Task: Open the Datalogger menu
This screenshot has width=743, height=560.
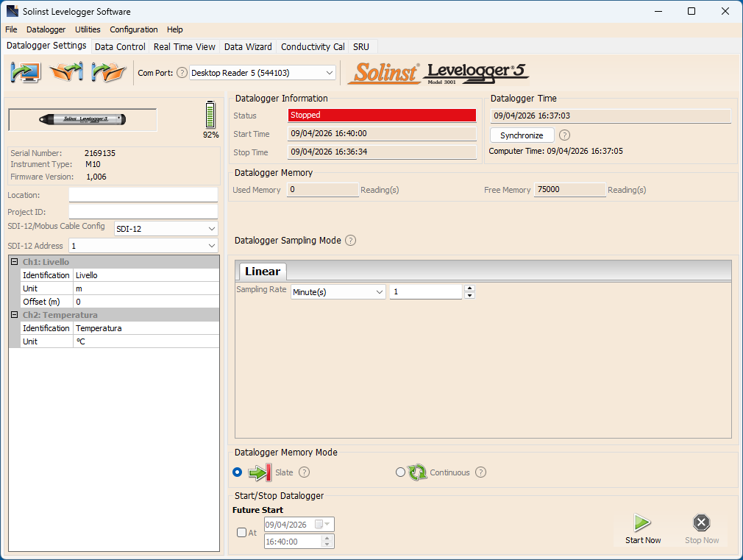Action: pyautogui.click(x=46, y=29)
